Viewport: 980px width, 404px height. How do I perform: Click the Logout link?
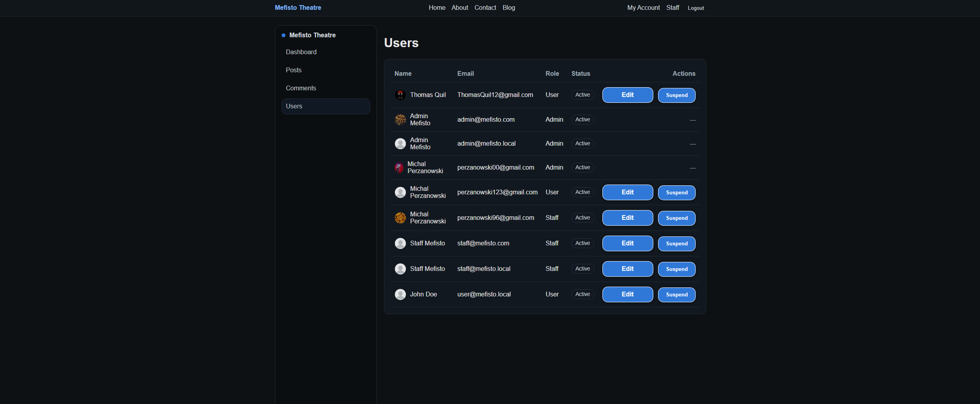coord(695,8)
